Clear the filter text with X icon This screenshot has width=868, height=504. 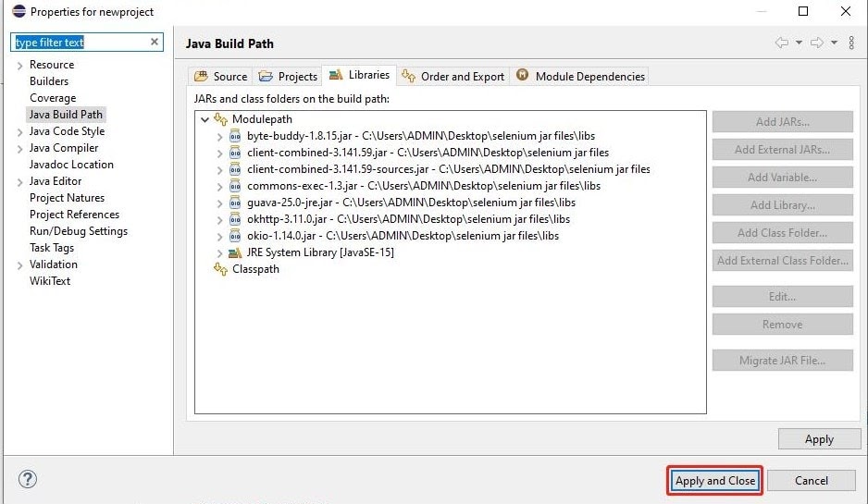pyautogui.click(x=155, y=42)
